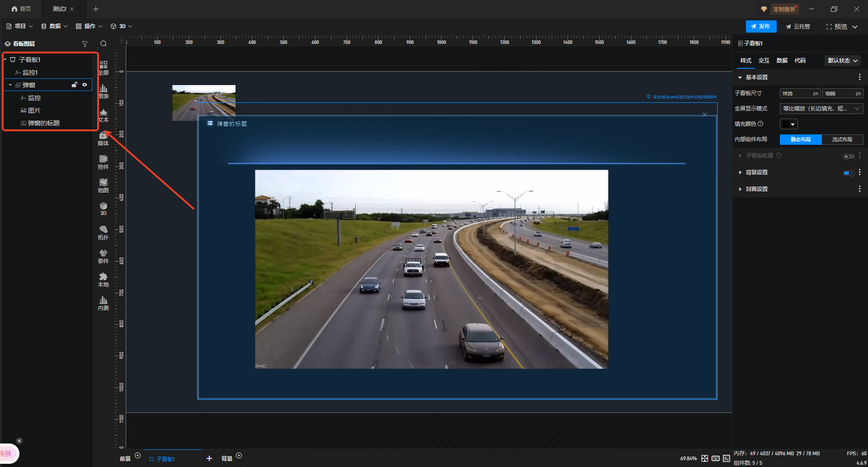Toggle the 背景设置 switch

click(849, 173)
